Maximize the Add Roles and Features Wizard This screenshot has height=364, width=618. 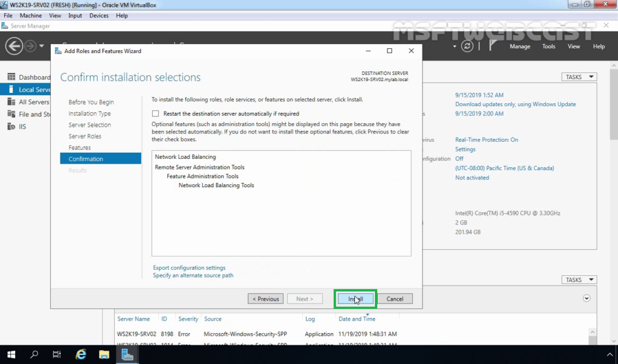click(389, 51)
